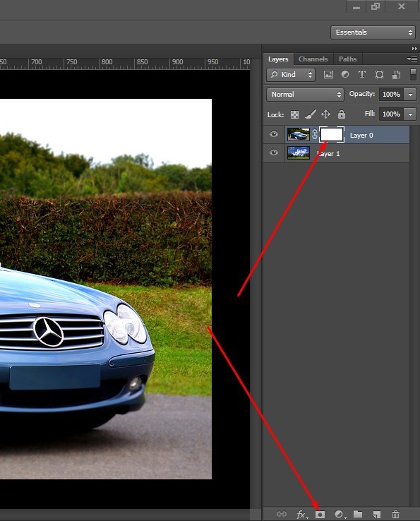Open the layer style fx menu
420x521 pixels.
(x=301, y=515)
